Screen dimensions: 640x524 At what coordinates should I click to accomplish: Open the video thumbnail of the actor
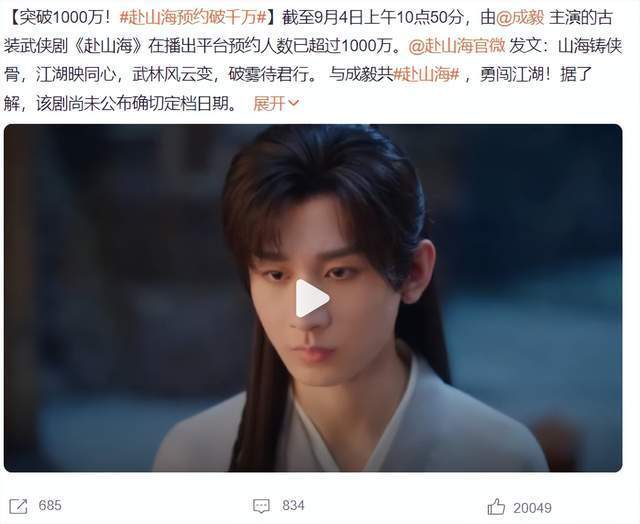click(313, 298)
